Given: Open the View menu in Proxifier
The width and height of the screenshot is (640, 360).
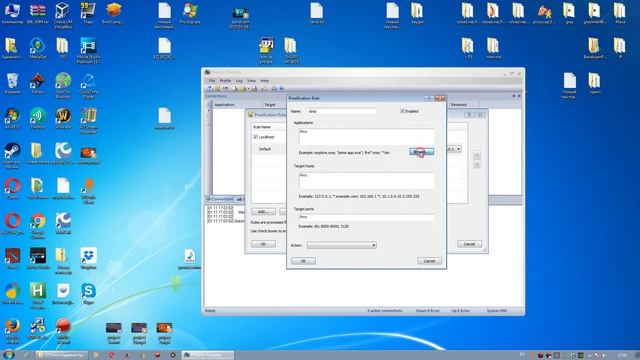Looking at the screenshot, I should point(251,81).
